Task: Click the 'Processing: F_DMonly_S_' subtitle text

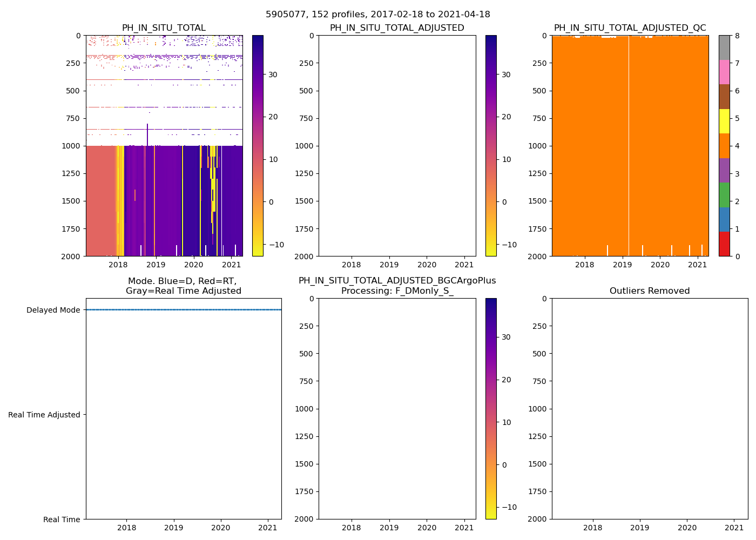Action: (x=397, y=291)
